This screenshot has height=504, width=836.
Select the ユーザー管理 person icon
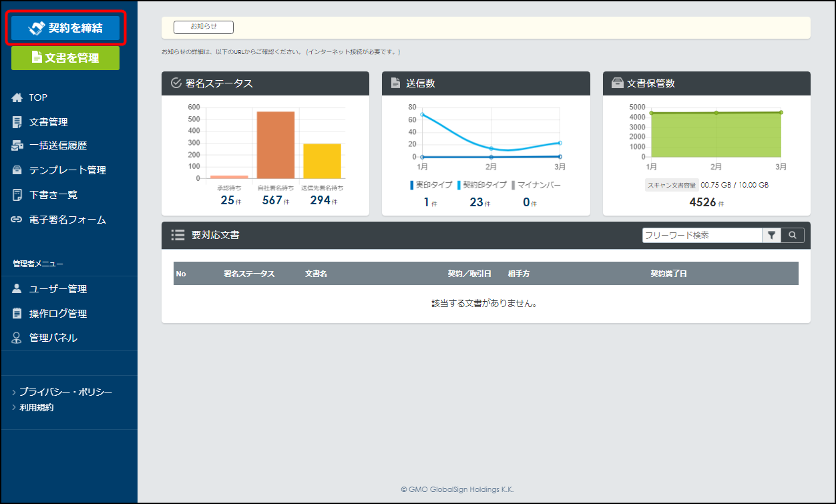click(x=17, y=289)
